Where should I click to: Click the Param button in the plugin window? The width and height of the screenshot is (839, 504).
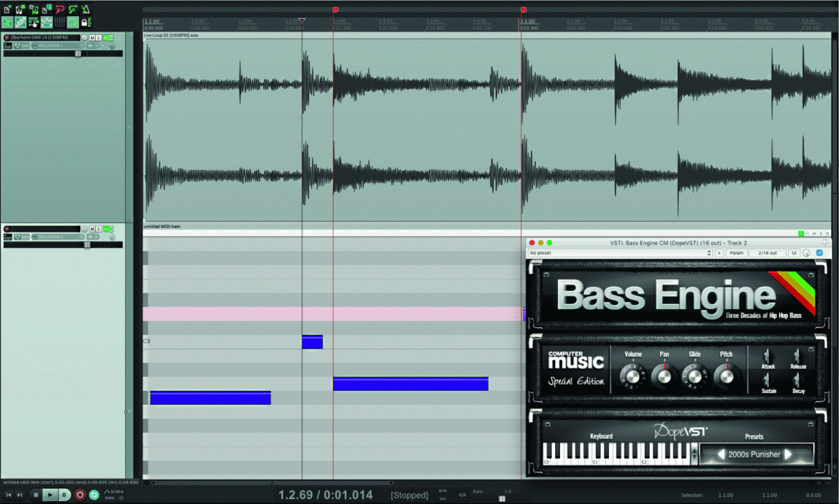(x=736, y=253)
